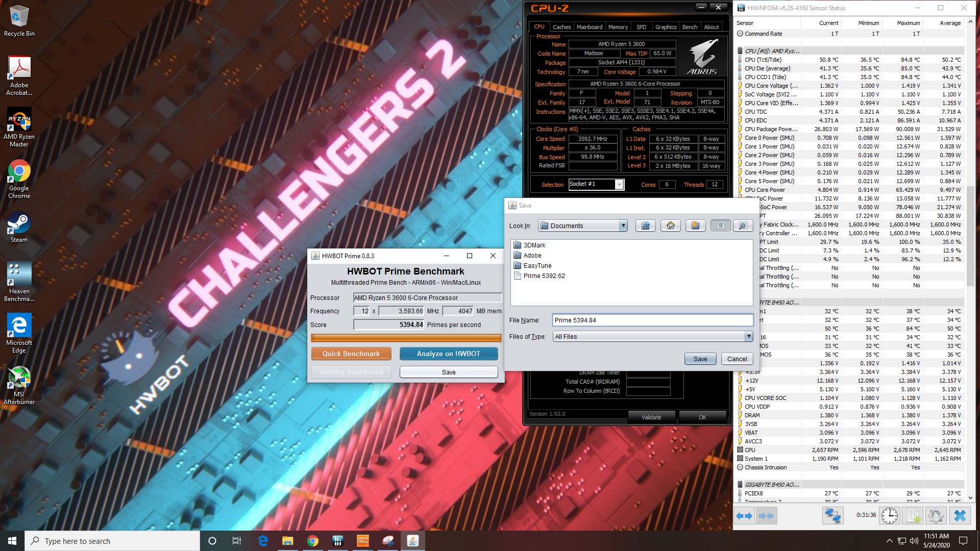Open Task View on the taskbar

click(x=237, y=541)
